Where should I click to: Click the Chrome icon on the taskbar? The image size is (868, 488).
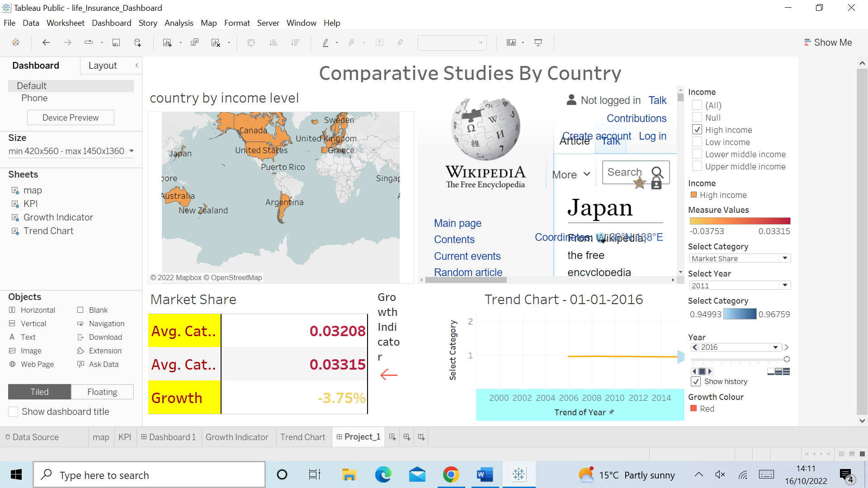click(451, 474)
